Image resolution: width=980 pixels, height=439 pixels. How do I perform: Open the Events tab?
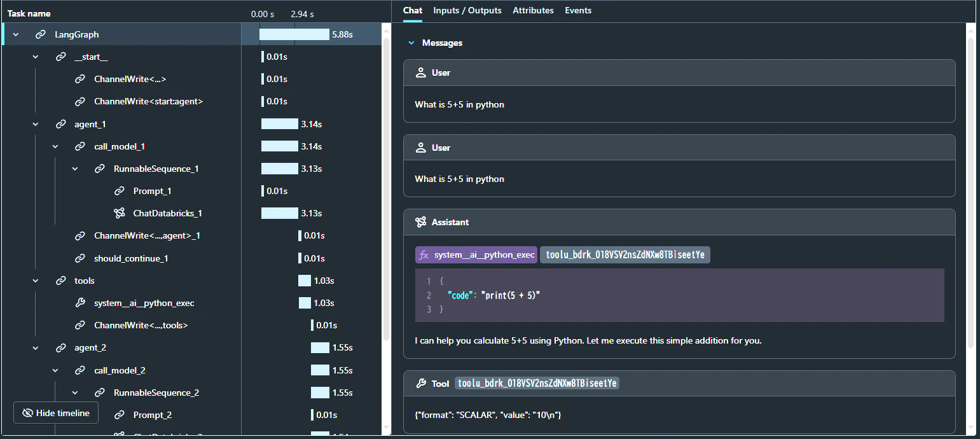point(578,11)
